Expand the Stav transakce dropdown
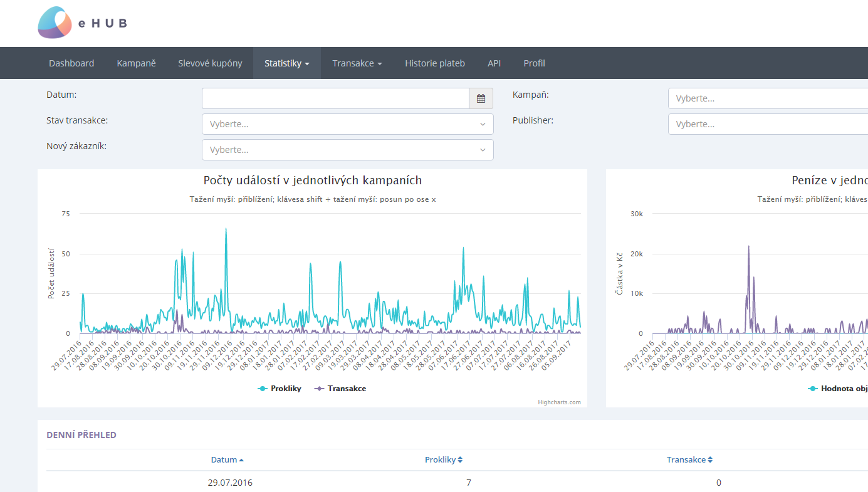Screen dimensions: 868x492 (348, 124)
